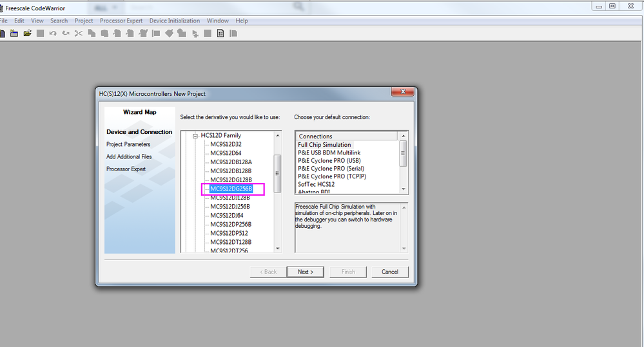644x347 pixels.
Task: Open the File menu
Action: tap(4, 21)
